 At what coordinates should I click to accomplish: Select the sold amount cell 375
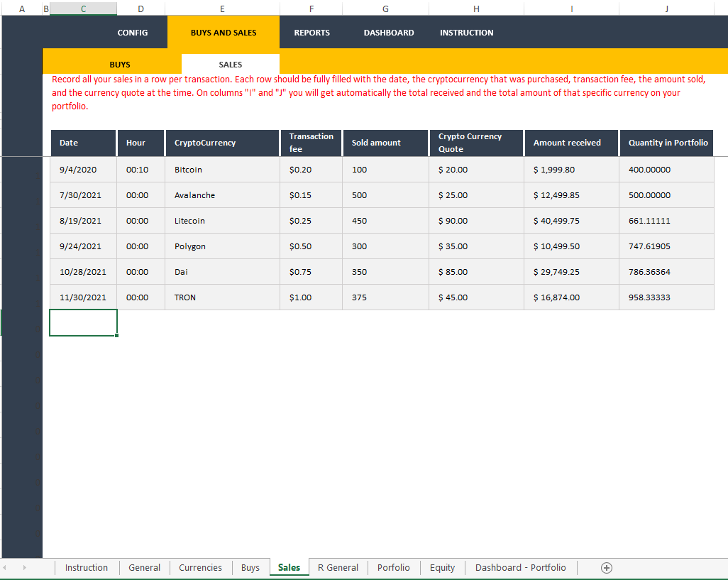pyautogui.click(x=386, y=297)
